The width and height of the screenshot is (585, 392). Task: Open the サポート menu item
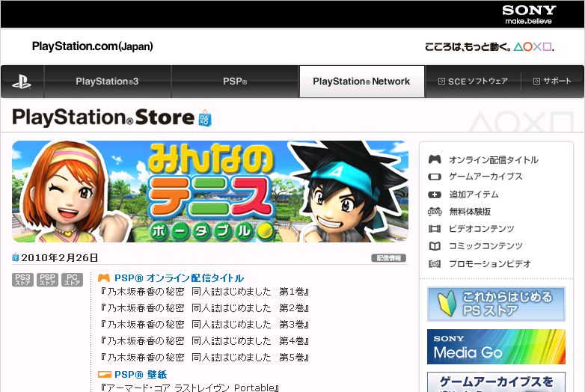coord(552,82)
